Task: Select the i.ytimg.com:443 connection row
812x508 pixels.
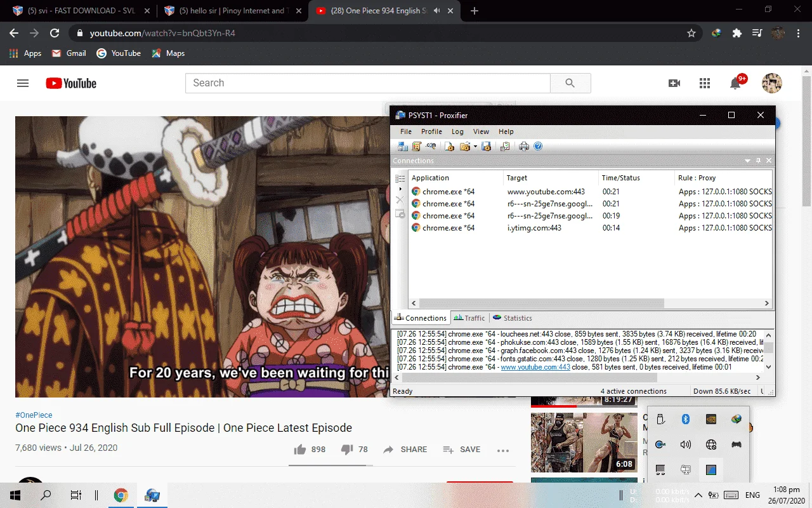Action: tap(591, 228)
